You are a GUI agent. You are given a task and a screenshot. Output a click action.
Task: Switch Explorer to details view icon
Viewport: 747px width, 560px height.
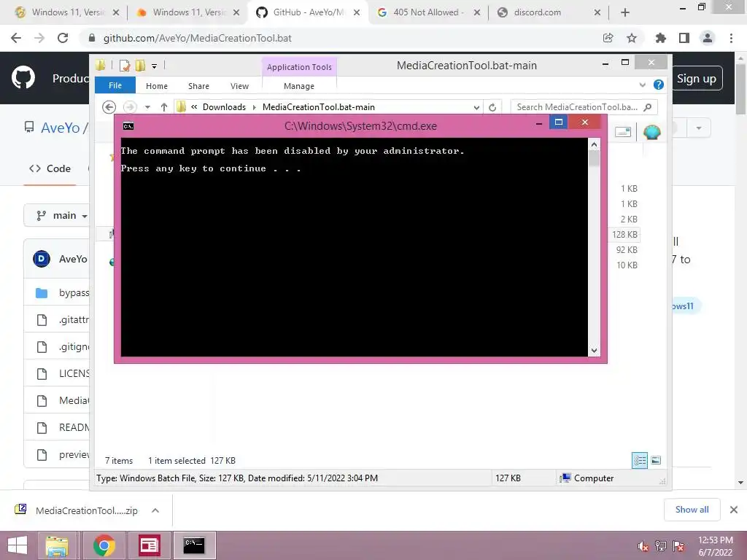(x=640, y=461)
